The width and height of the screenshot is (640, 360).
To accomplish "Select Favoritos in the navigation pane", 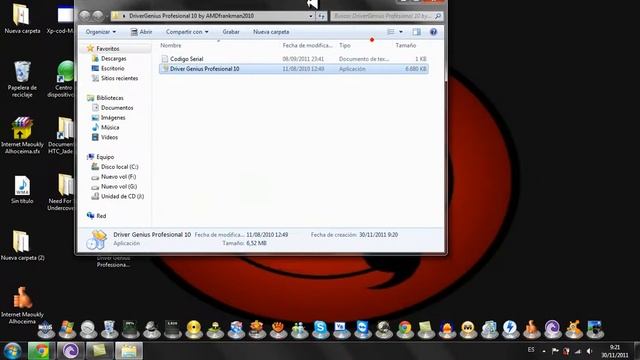I will pos(108,49).
